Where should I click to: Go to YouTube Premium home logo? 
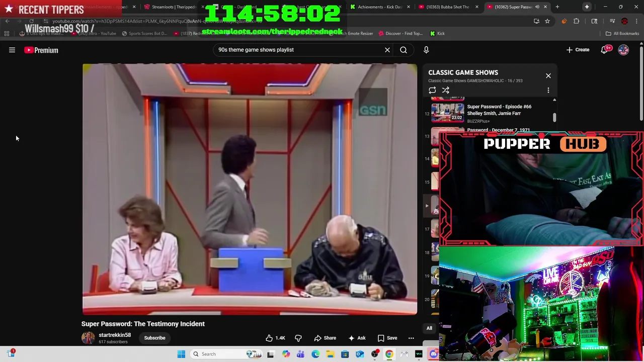tap(41, 50)
